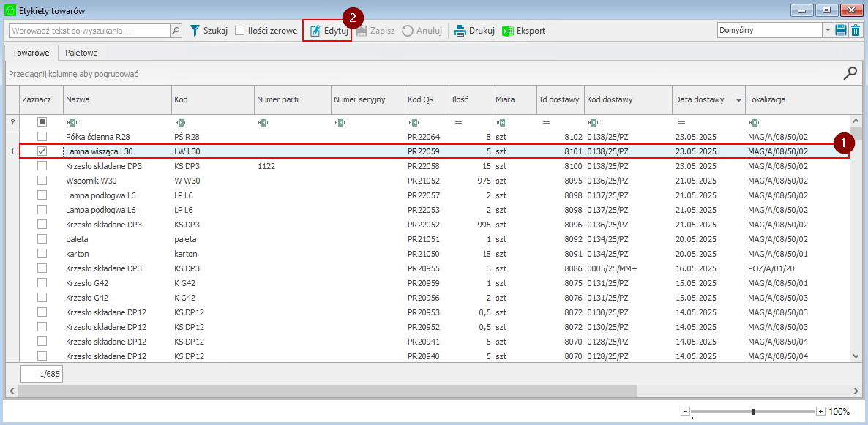Open the Data dostawy column sort arrow
This screenshot has height=425, width=868.
738,100
